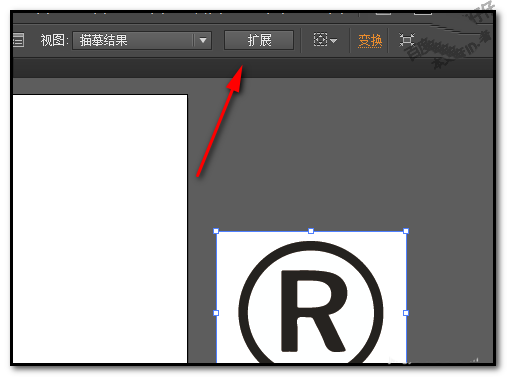507x377 pixels.
Task: Click the top-center selection handle of the image
Action: (x=311, y=231)
